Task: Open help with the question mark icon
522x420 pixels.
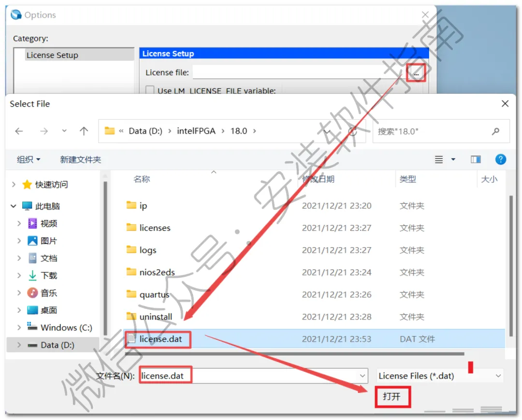Action: coord(500,159)
